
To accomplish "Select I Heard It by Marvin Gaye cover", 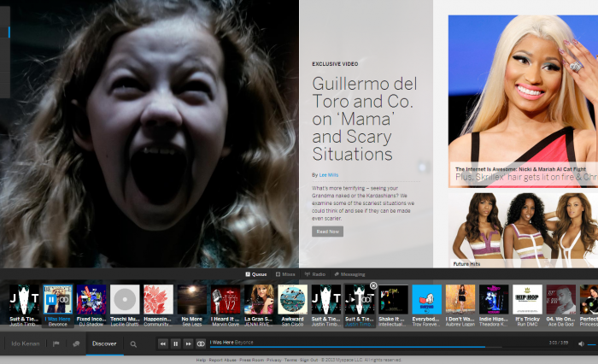I will click(226, 300).
